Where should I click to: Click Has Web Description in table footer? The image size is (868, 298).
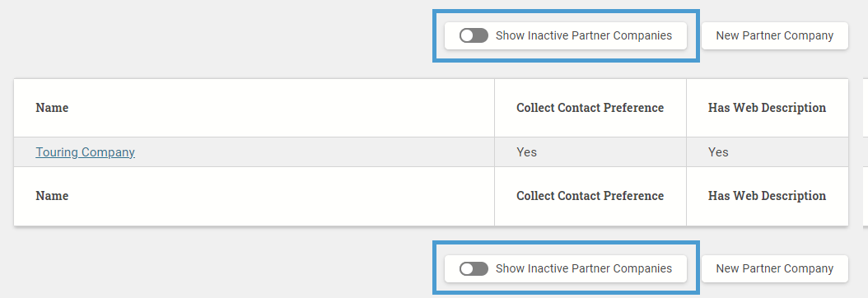(x=767, y=196)
